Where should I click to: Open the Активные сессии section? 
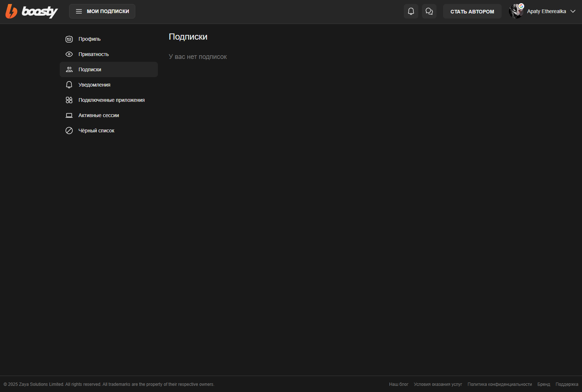pyautogui.click(x=99, y=115)
